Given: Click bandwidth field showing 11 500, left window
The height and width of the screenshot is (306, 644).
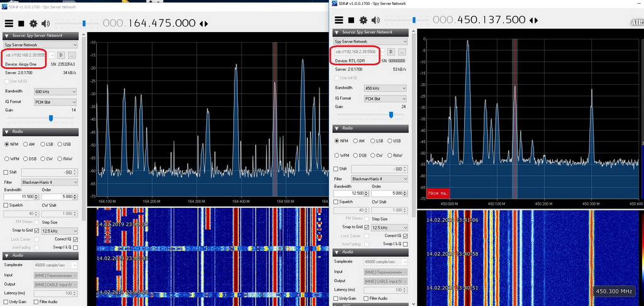Looking at the screenshot, I should point(21,197).
